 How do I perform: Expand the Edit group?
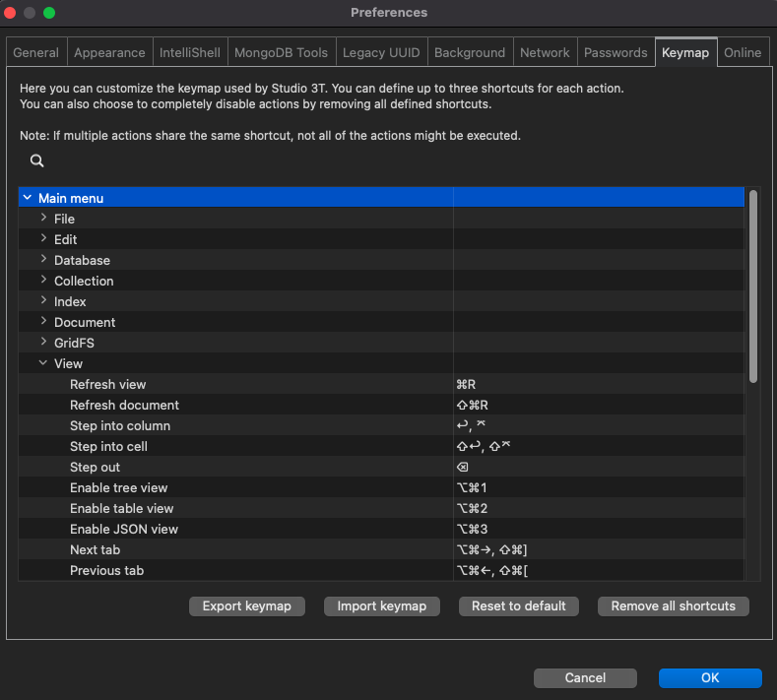tap(43, 239)
